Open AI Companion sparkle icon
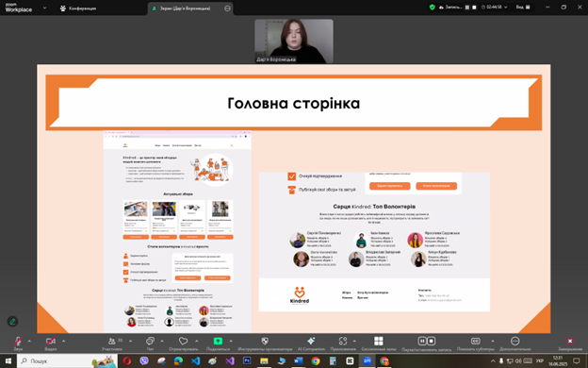The image size is (588, 368). click(x=311, y=341)
